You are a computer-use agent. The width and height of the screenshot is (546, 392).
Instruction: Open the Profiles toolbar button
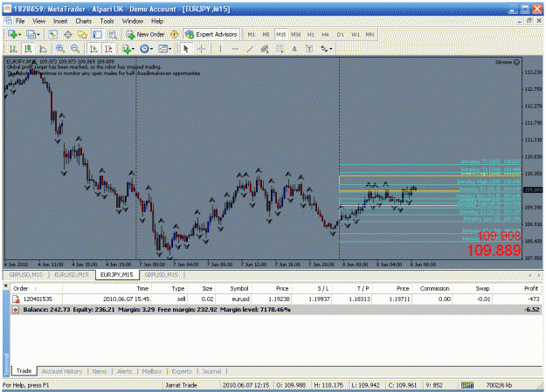tap(31, 34)
